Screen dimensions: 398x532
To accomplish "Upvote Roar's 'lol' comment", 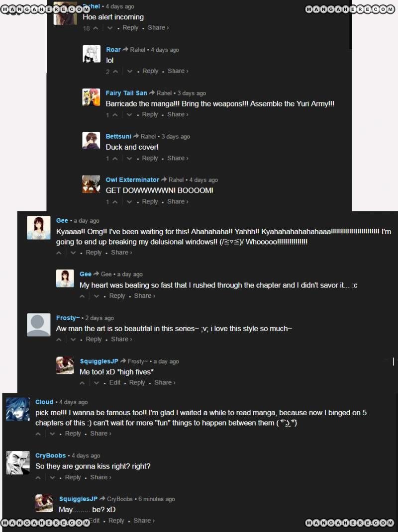I will [116, 71].
